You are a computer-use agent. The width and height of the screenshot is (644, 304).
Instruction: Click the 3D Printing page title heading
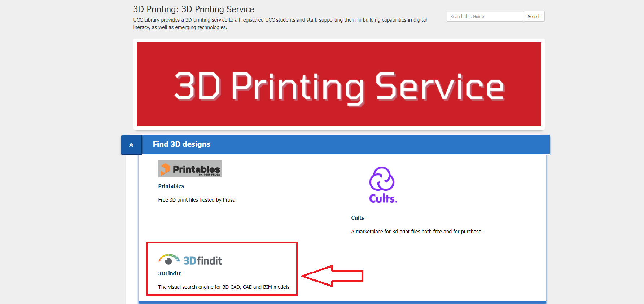194,9
